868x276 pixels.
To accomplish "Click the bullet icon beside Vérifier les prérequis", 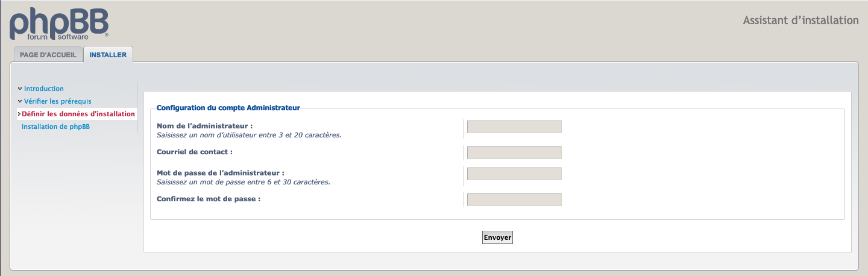I will pyautogui.click(x=20, y=101).
